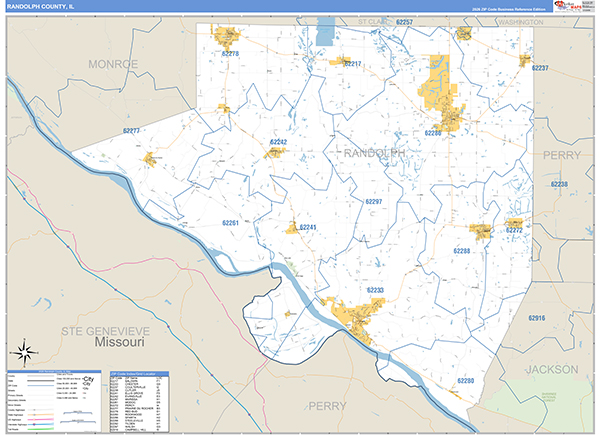This screenshot has height=435, width=600.
Task: Click ZIP code label 62280
Action: [x=466, y=381]
